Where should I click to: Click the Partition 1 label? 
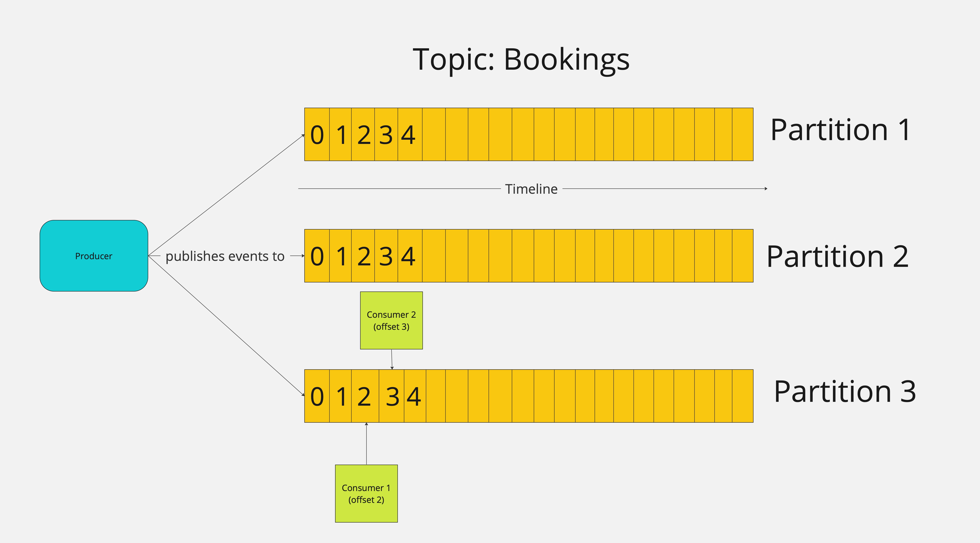840,130
